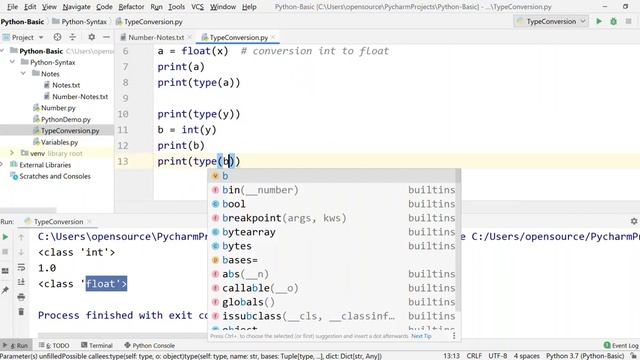
Task: Open the TODO tool window tab
Action: (x=54, y=345)
